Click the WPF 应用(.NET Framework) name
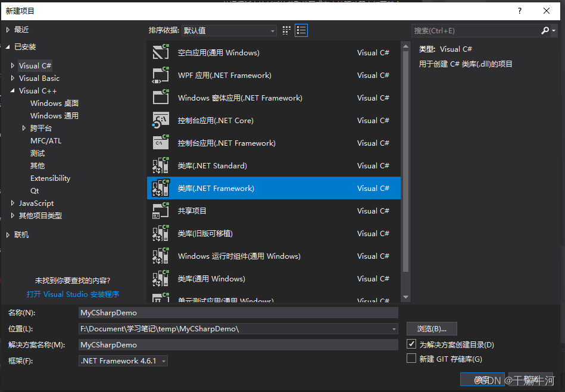The width and height of the screenshot is (565, 392). click(224, 75)
